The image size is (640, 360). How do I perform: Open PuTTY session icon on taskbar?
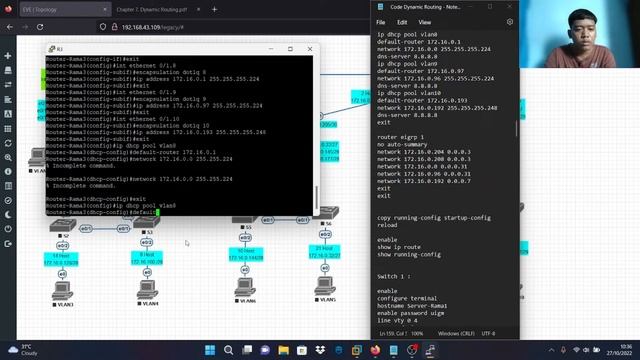[430, 350]
